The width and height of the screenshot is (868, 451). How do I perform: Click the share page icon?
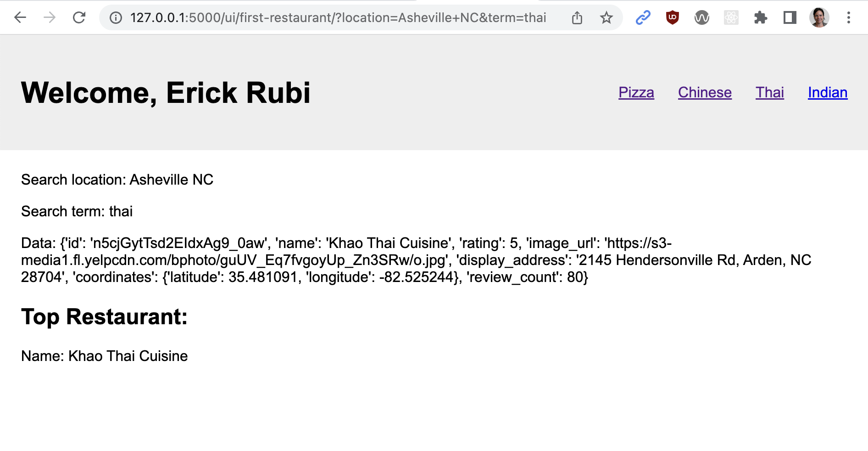click(577, 18)
